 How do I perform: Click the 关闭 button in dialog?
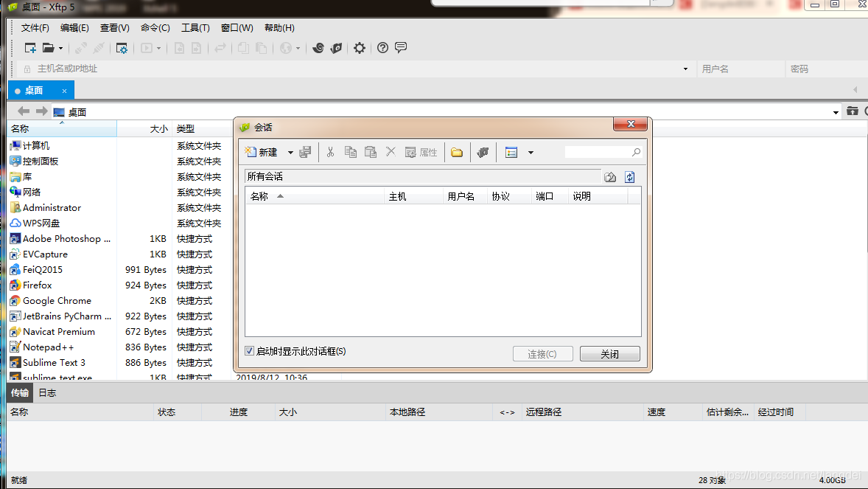point(609,354)
